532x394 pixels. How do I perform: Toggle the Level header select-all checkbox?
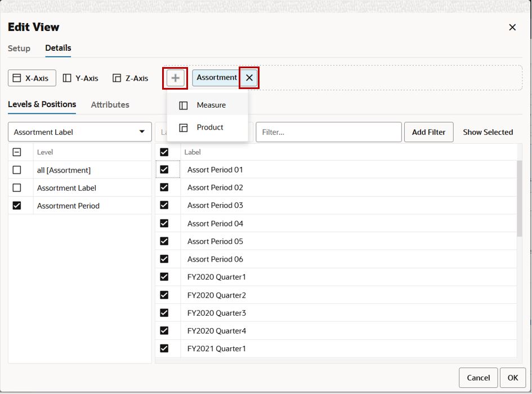coord(17,152)
